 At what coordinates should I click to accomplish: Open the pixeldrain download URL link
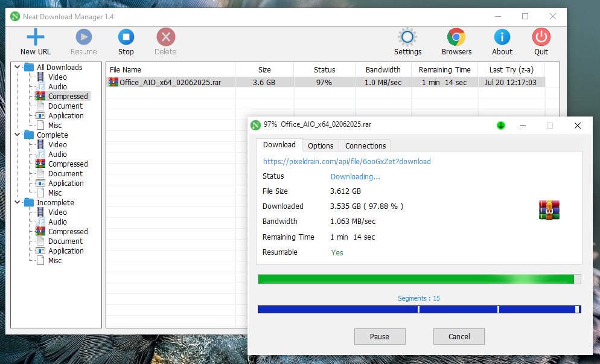(x=346, y=162)
